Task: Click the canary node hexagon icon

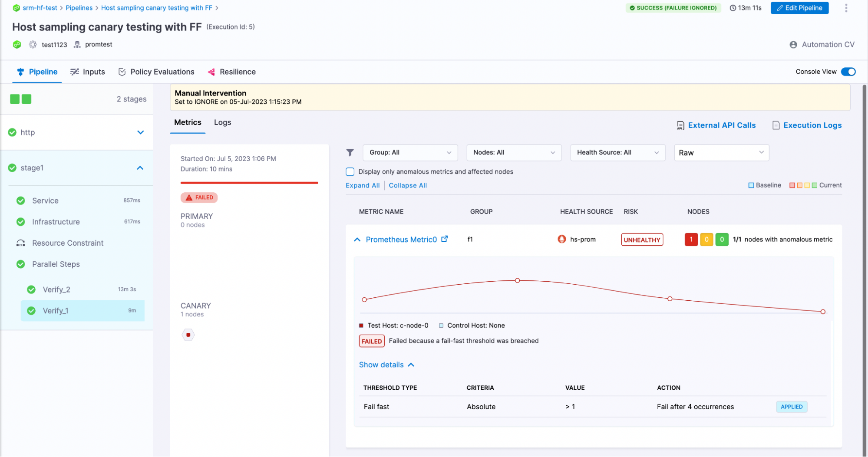Action: click(x=188, y=335)
